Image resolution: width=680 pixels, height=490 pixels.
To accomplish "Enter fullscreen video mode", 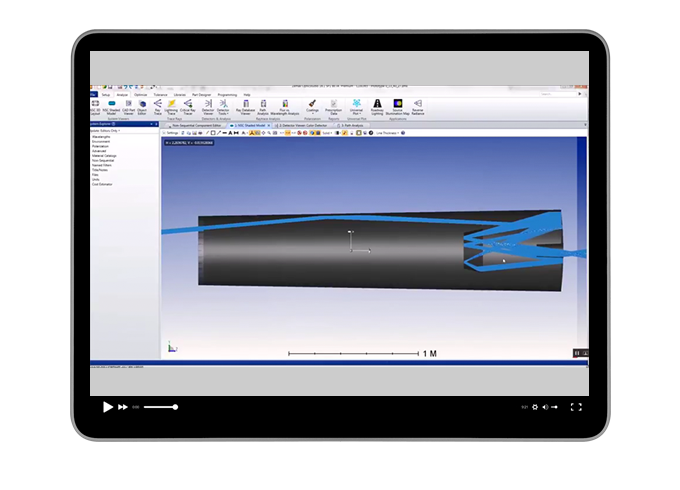I will tap(576, 407).
